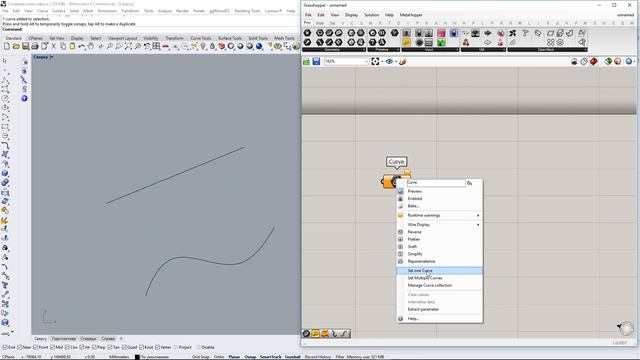The height and width of the screenshot is (360, 640).
Task: Select the Pan hand tool in Rhino toolbar
Action: 91,47
